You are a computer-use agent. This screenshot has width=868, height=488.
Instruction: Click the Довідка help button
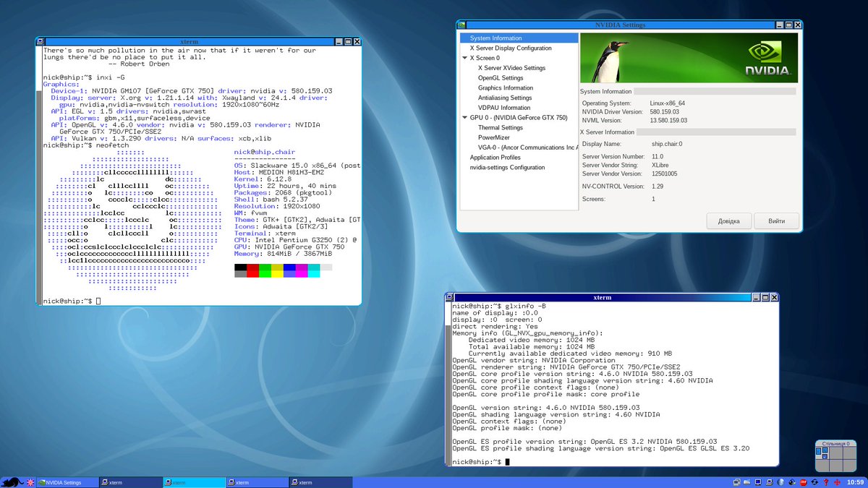coord(728,221)
